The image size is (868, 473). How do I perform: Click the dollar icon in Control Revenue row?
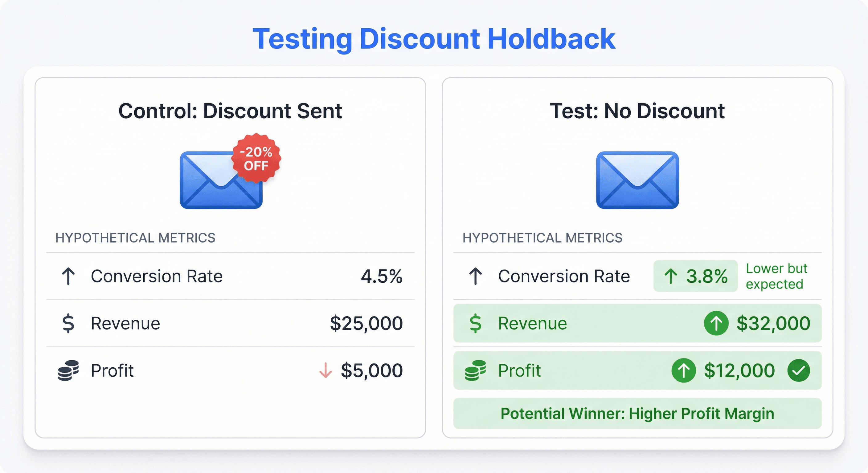pyautogui.click(x=68, y=323)
